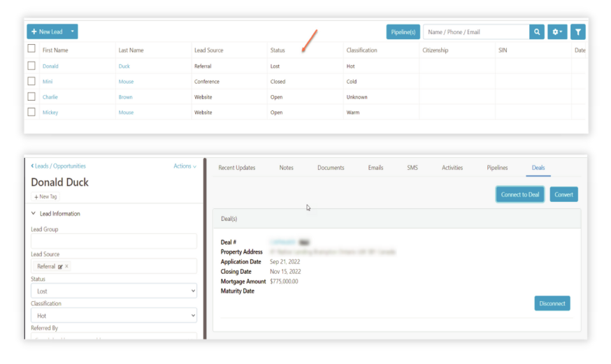The width and height of the screenshot is (611, 364).
Task: Expand the Actions menu
Action: [x=185, y=166]
